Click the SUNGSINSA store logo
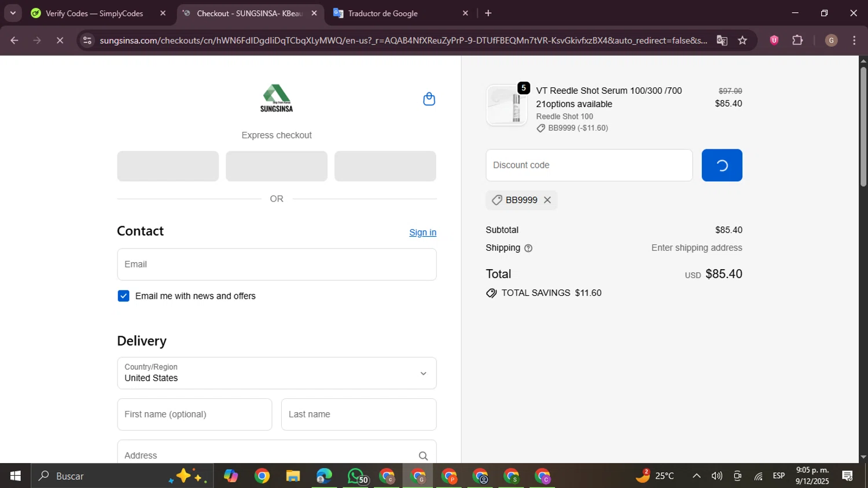Viewport: 868px width, 488px height. coord(277,98)
